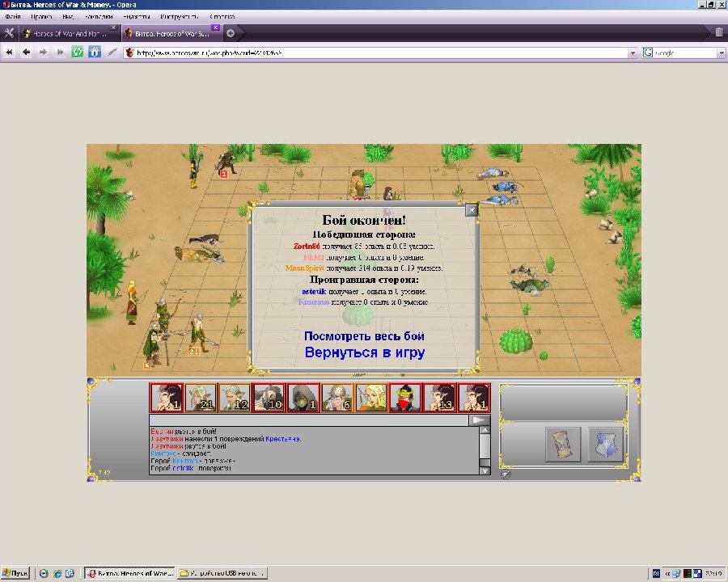
Task: Close the active 'Битва' tab
Action: [215, 27]
